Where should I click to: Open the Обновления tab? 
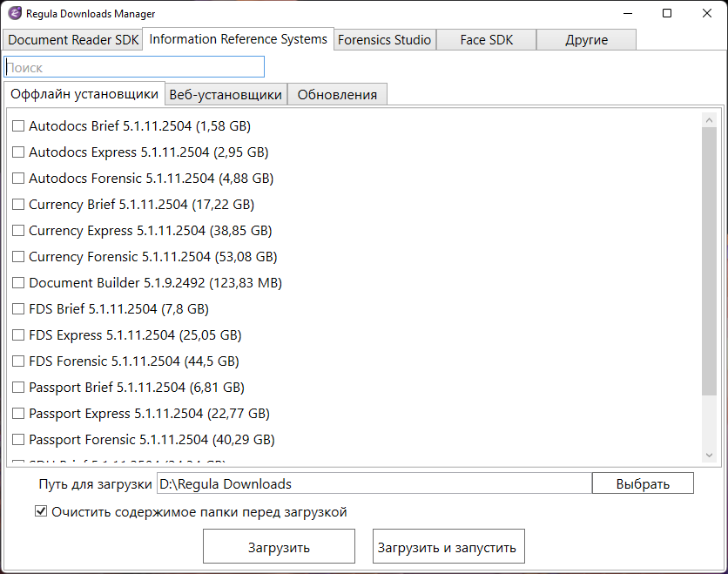[337, 95]
